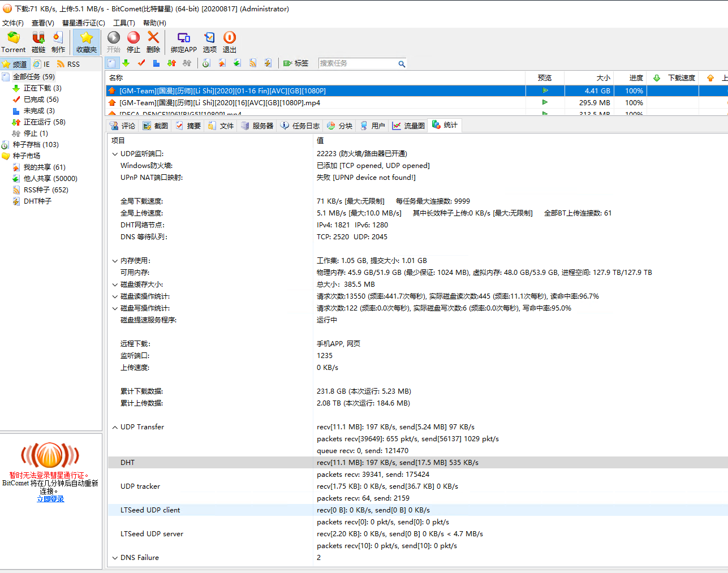Select the green-red arrows running filter
The width and height of the screenshot is (728, 573).
point(172,63)
